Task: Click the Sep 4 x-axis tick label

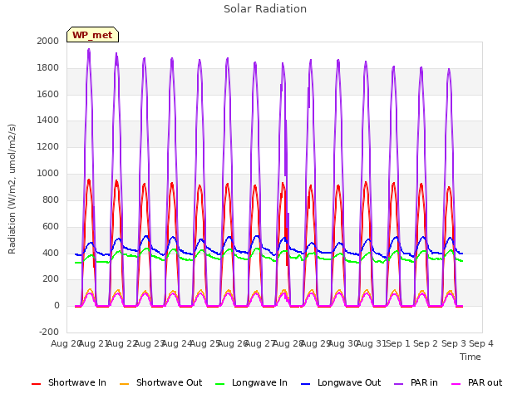Action: point(481,343)
